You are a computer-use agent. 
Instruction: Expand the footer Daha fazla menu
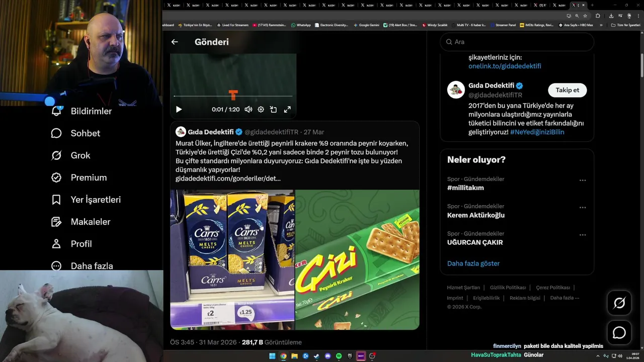point(565,298)
